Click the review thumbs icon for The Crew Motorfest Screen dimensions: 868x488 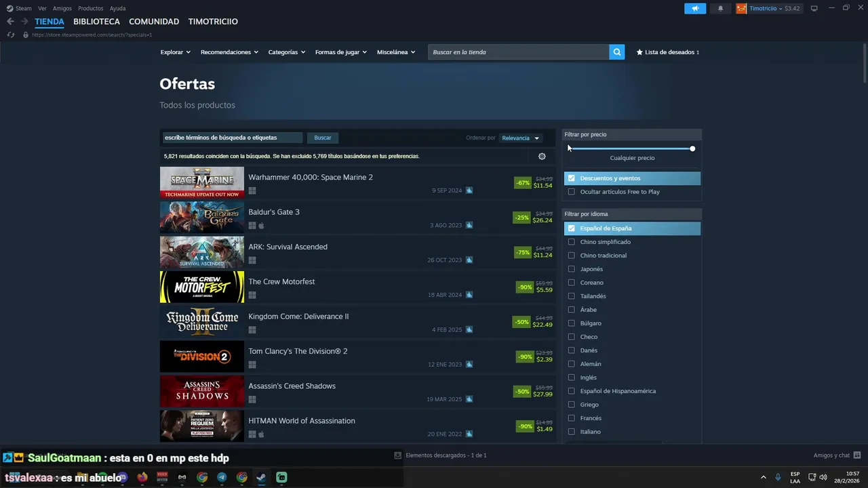tap(469, 295)
